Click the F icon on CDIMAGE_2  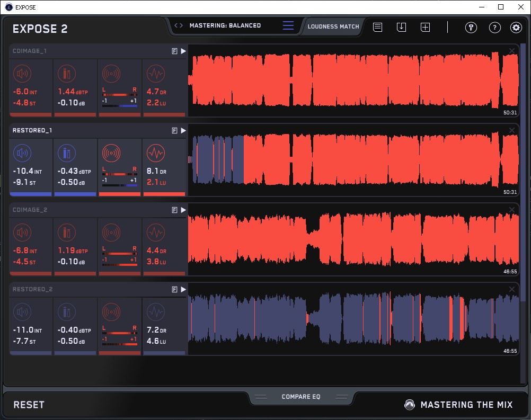click(x=174, y=210)
